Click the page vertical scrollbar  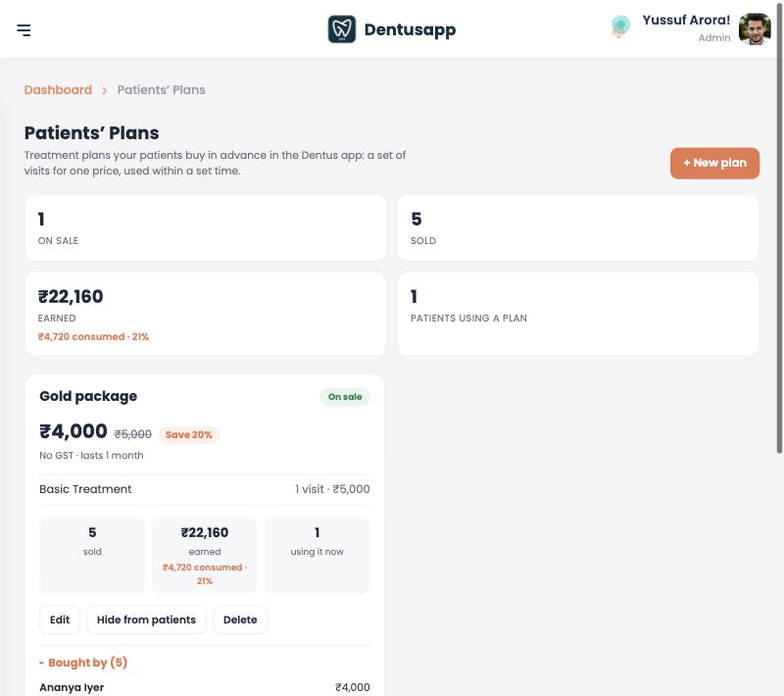(779, 227)
